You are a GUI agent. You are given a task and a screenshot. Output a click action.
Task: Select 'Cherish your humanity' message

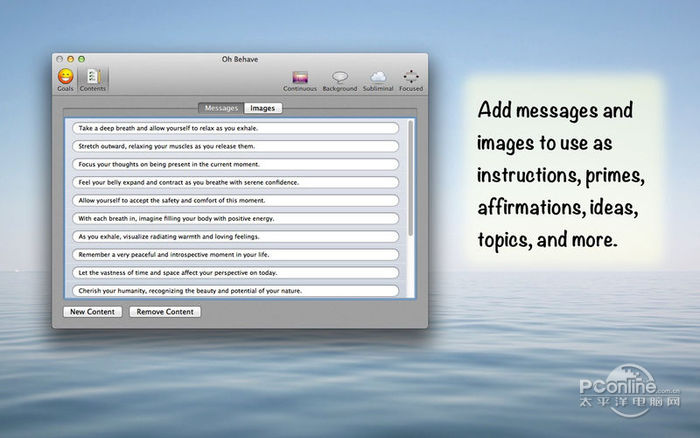tap(235, 291)
